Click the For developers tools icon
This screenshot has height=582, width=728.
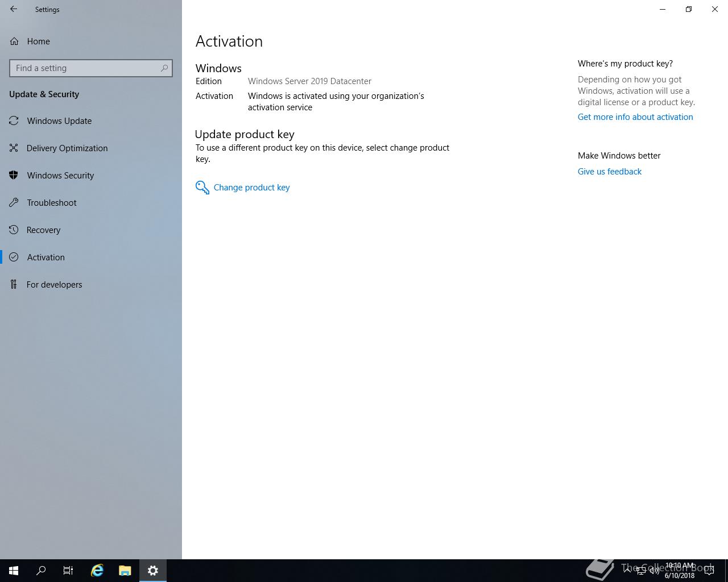tap(14, 285)
